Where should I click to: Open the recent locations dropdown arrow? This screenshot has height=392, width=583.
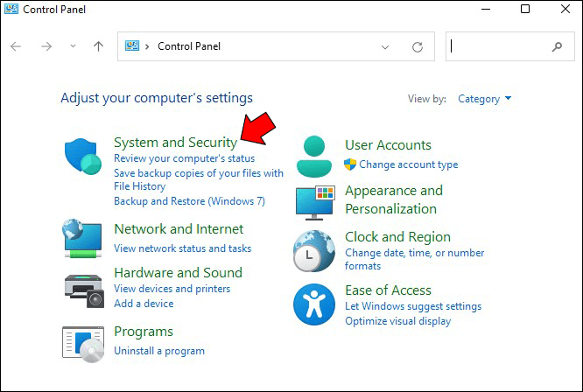[74, 46]
